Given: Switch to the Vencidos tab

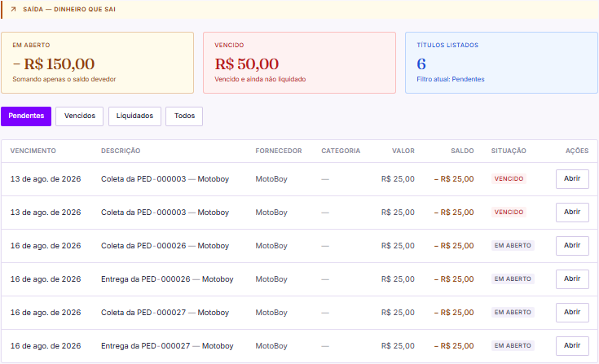Looking at the screenshot, I should [80, 116].
